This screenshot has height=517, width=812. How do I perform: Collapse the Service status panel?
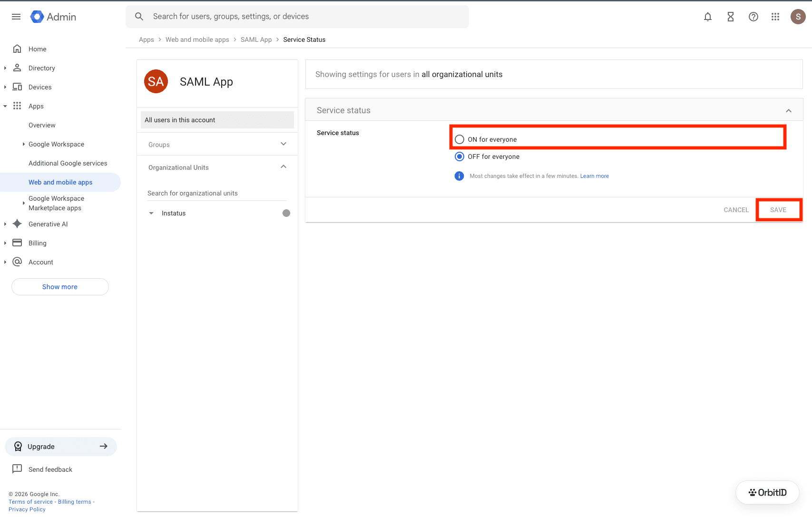[x=789, y=110]
